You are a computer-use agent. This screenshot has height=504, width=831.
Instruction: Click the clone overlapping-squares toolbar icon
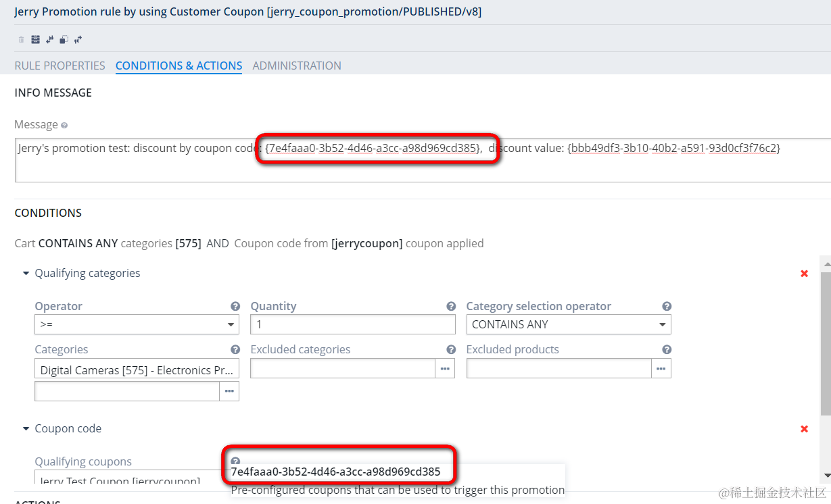(x=64, y=40)
